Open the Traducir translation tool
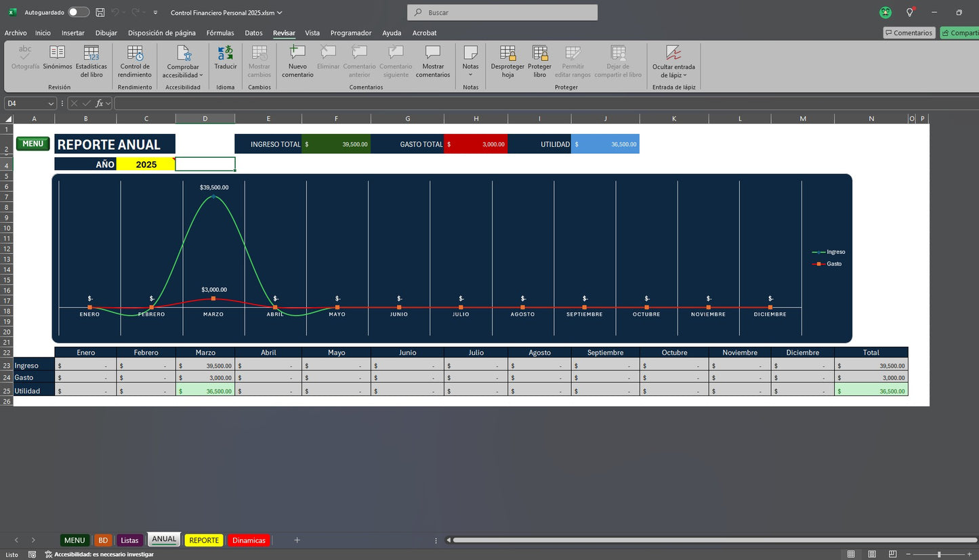The width and height of the screenshot is (979, 560). point(225,61)
